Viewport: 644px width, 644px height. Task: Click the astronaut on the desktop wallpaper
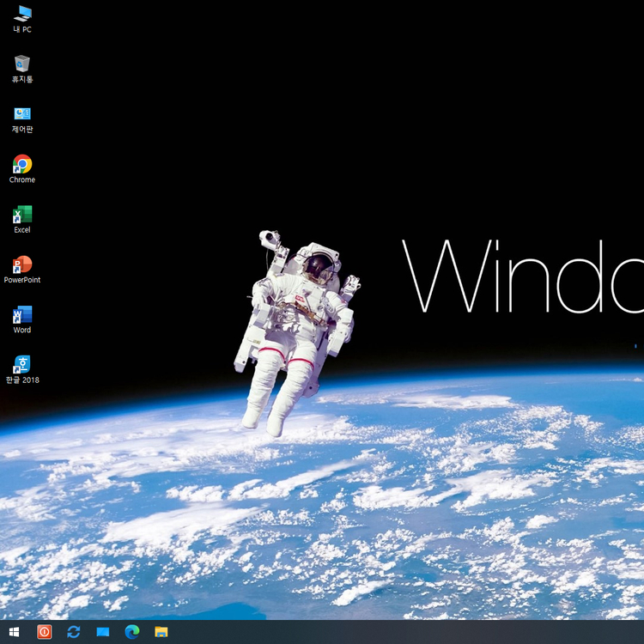(x=296, y=326)
